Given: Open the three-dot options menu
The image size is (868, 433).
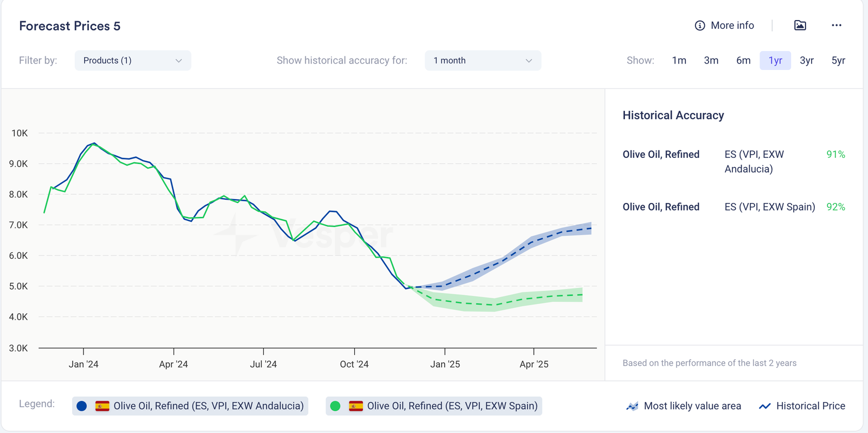Looking at the screenshot, I should pyautogui.click(x=836, y=26).
